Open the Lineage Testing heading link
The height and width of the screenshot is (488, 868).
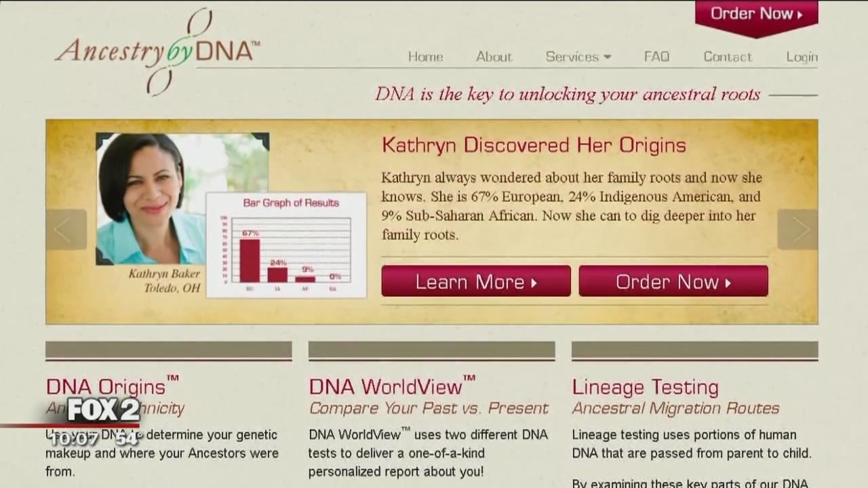pyautogui.click(x=645, y=387)
